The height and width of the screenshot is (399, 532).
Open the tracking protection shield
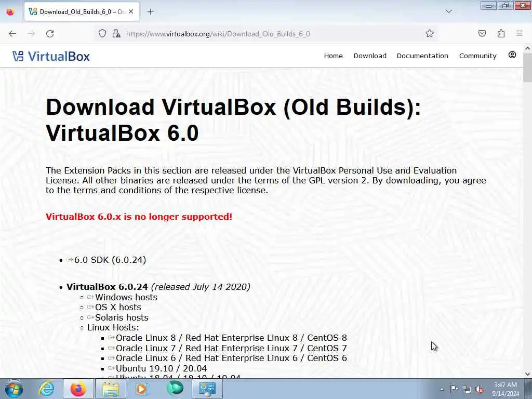click(102, 33)
